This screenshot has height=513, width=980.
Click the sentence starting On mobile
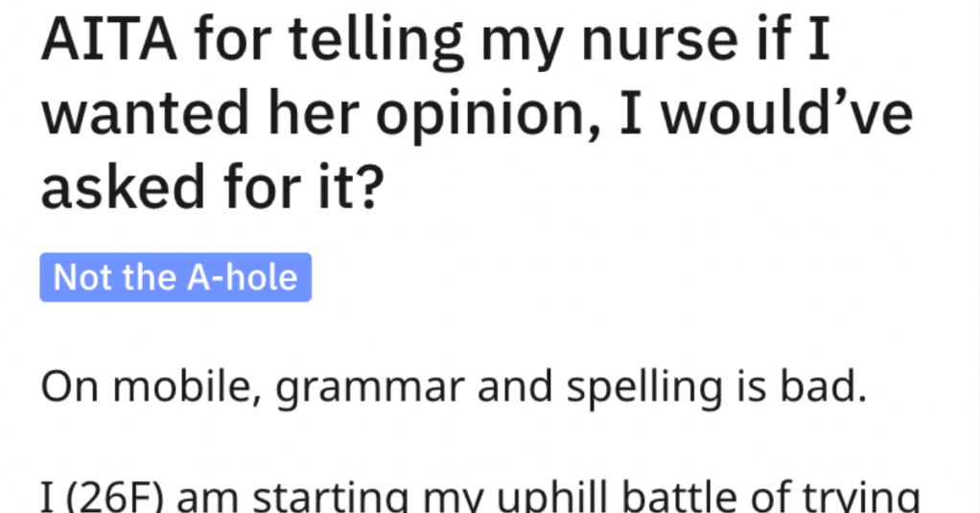(454, 388)
